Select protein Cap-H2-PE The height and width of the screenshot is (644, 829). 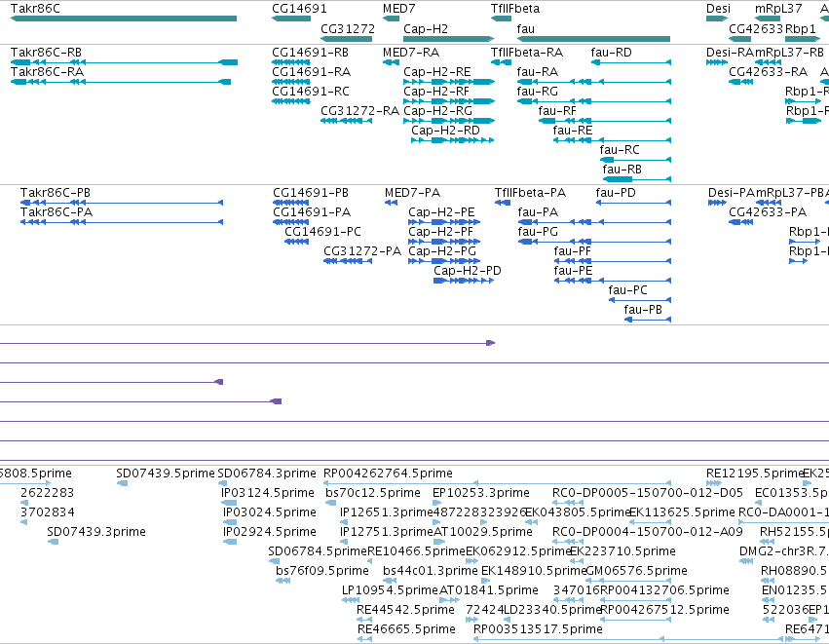[x=441, y=212]
